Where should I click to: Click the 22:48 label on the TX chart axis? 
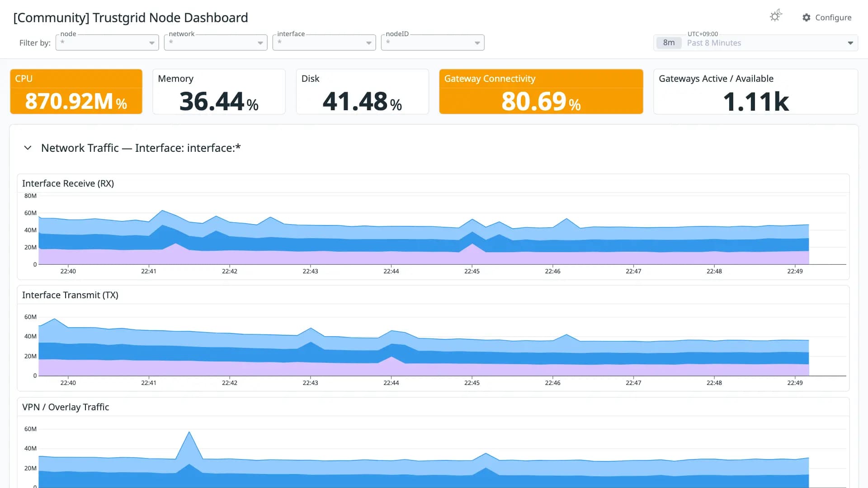pyautogui.click(x=714, y=383)
